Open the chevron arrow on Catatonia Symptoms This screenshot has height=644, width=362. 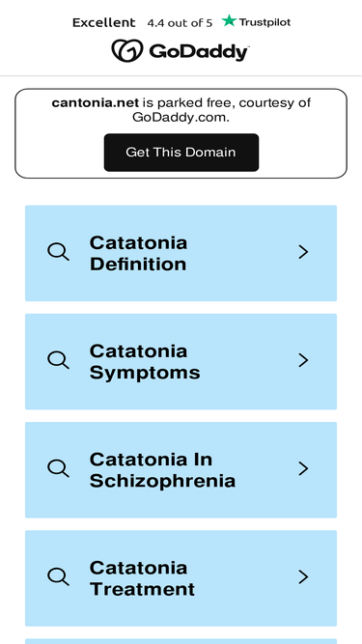(303, 360)
